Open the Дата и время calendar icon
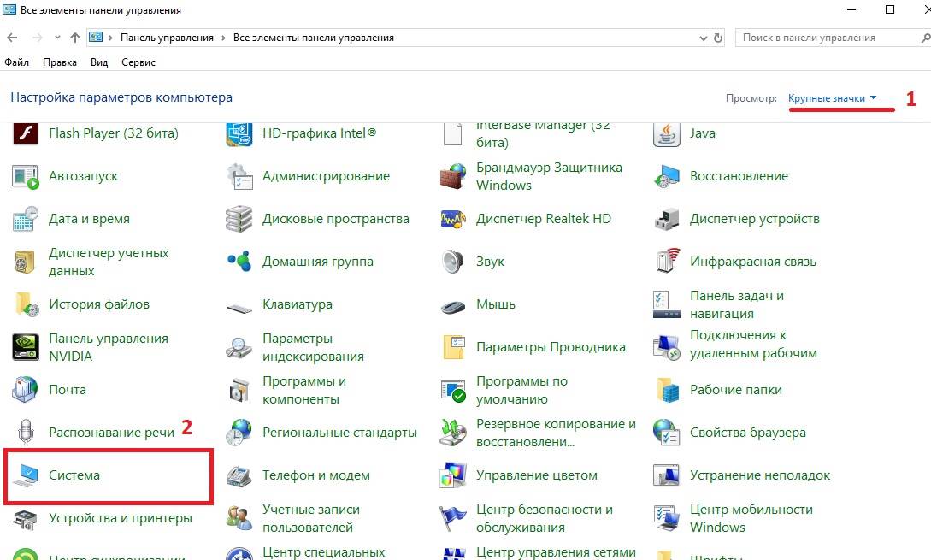This screenshot has height=560, width=931. tap(25, 219)
